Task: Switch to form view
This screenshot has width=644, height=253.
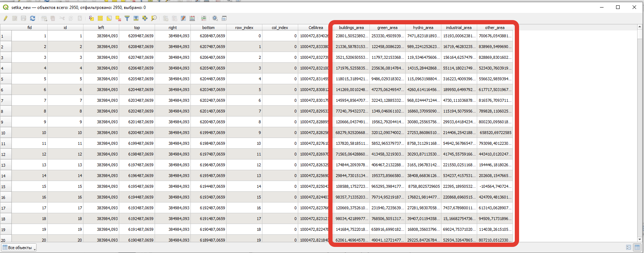Action: click(x=629, y=247)
